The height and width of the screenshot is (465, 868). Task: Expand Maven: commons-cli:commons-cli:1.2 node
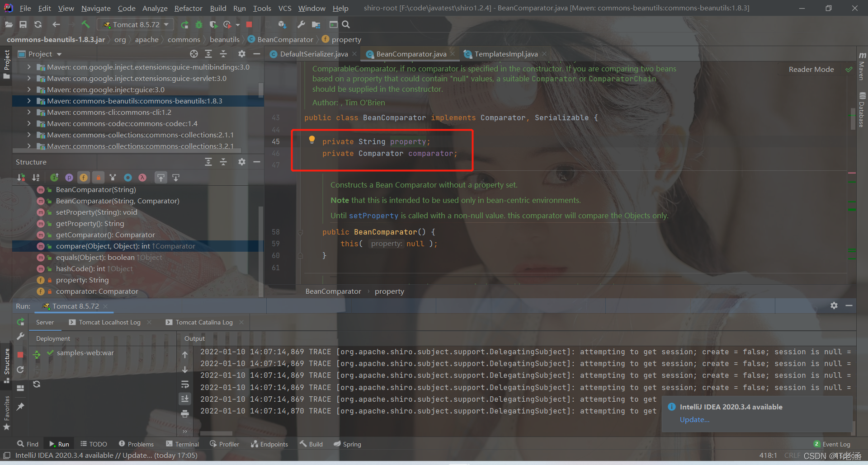click(29, 112)
